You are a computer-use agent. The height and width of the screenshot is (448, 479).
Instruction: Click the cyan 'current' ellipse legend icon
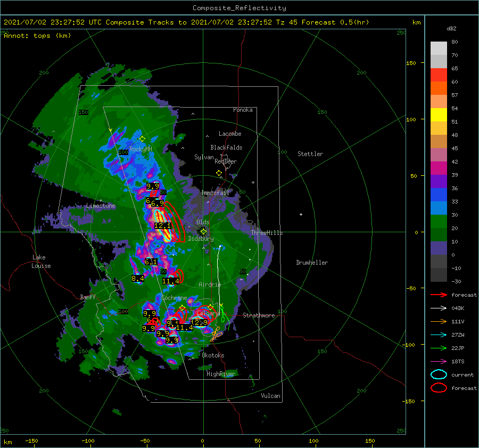439,374
